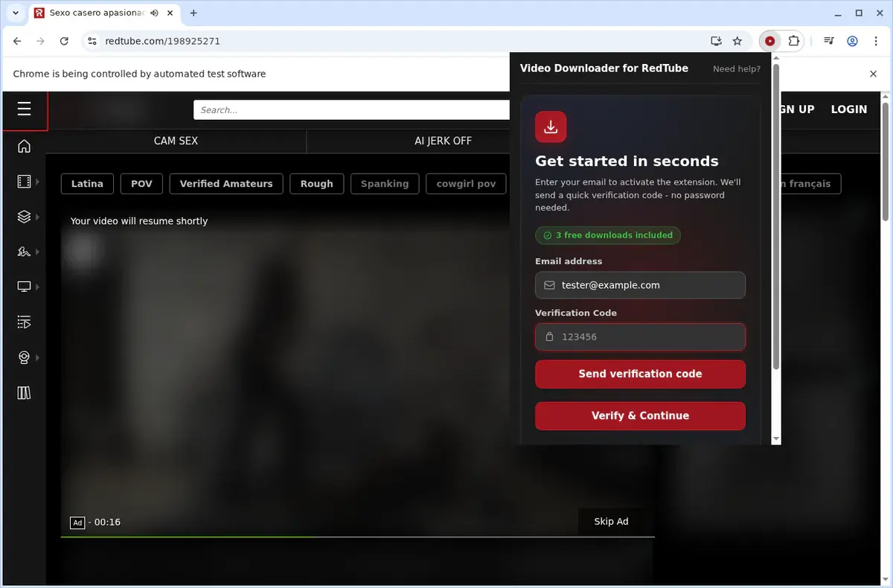Viewport: 893px width, 588px height.
Task: Click the install app icon in address bar
Action: 716,41
